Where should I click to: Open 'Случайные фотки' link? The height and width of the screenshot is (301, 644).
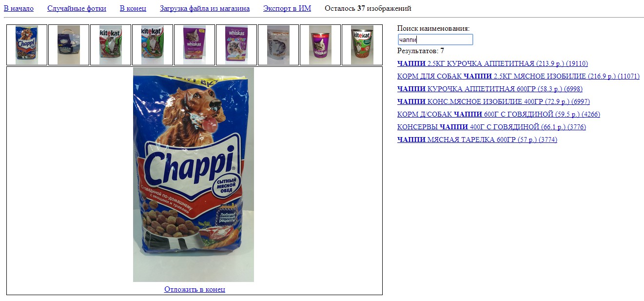tap(77, 8)
